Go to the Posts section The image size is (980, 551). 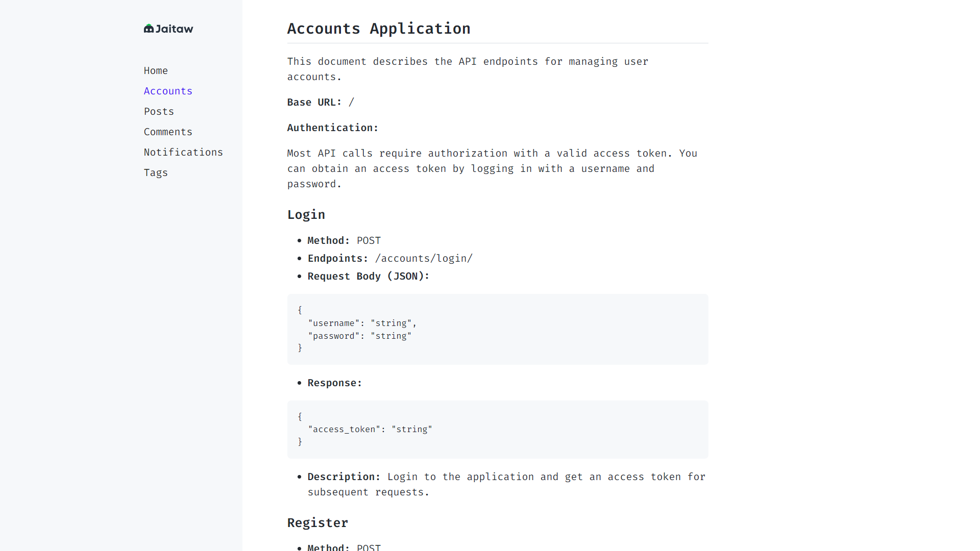tap(159, 111)
